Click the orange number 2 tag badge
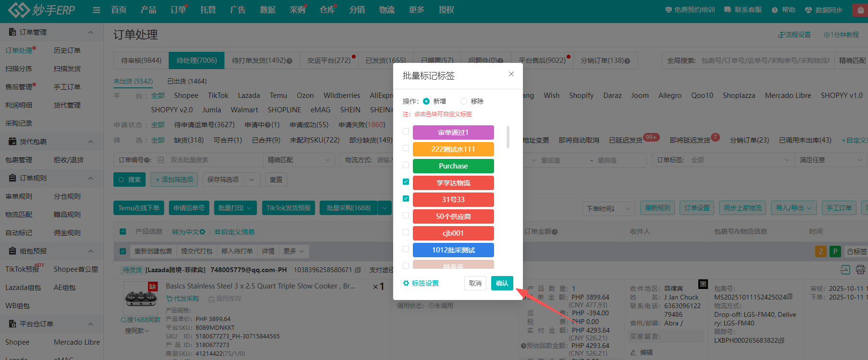The image size is (868, 360). click(x=820, y=251)
